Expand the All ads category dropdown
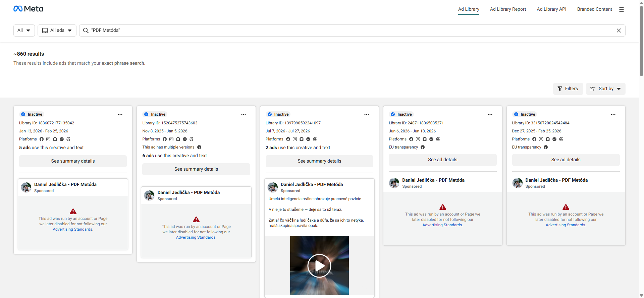 [57, 31]
